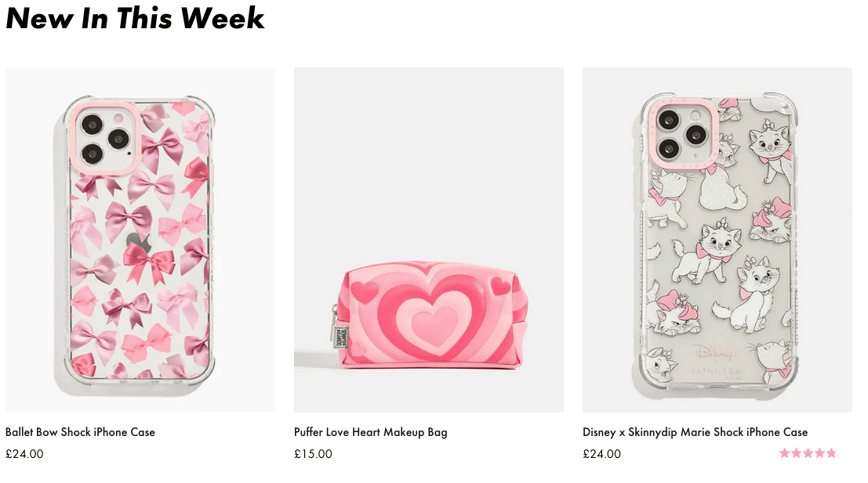
Task: Click the £24.00 price under Marie case
Action: pyautogui.click(x=601, y=454)
